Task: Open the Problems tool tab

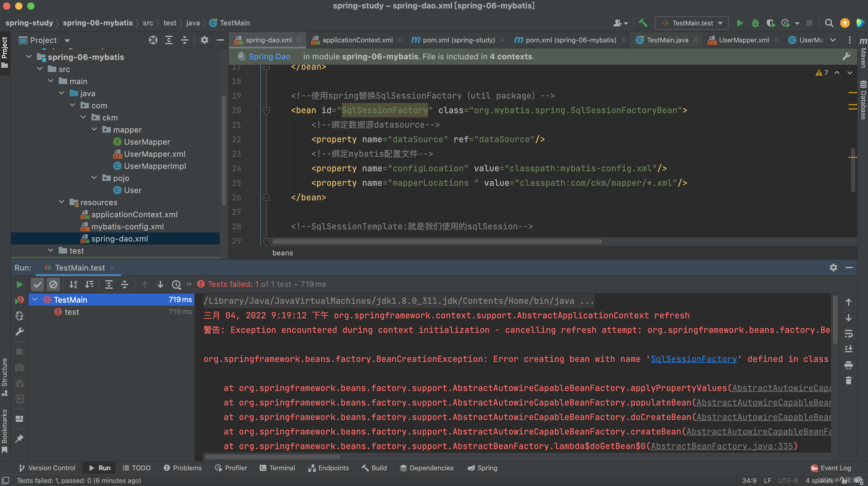Action: (182, 468)
